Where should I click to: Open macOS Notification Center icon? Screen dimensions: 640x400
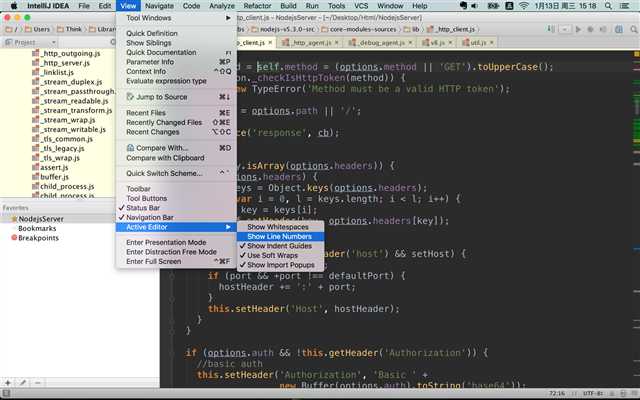click(x=624, y=6)
